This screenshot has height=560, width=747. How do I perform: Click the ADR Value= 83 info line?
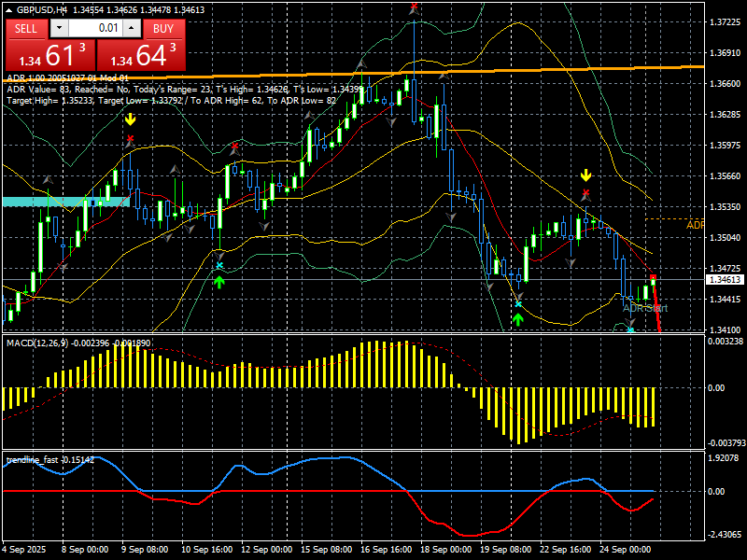pos(186,90)
